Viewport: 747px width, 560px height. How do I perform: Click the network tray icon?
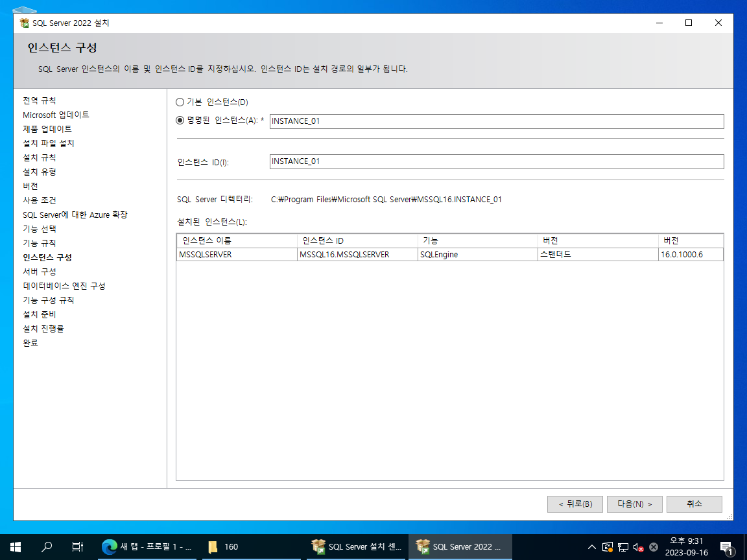[x=623, y=547]
